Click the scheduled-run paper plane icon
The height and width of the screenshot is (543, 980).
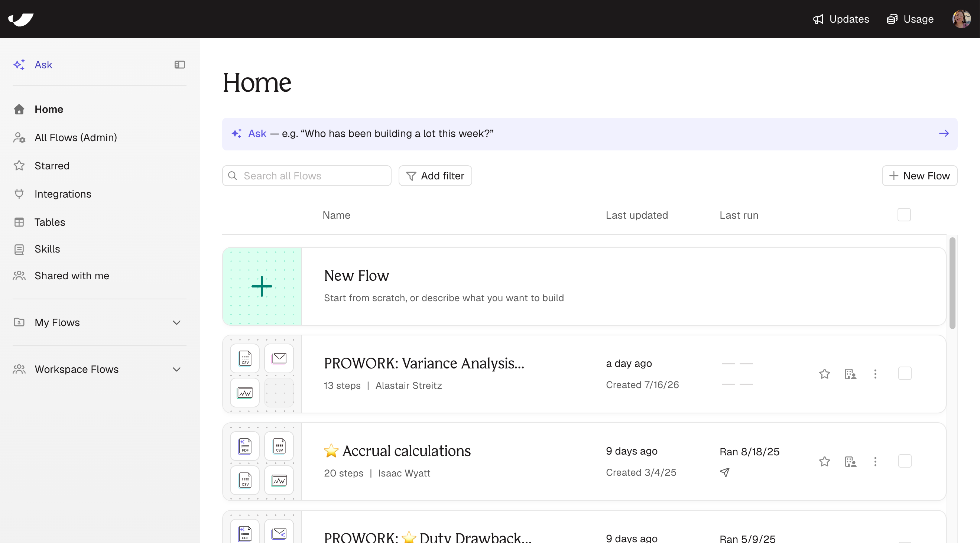[725, 472]
